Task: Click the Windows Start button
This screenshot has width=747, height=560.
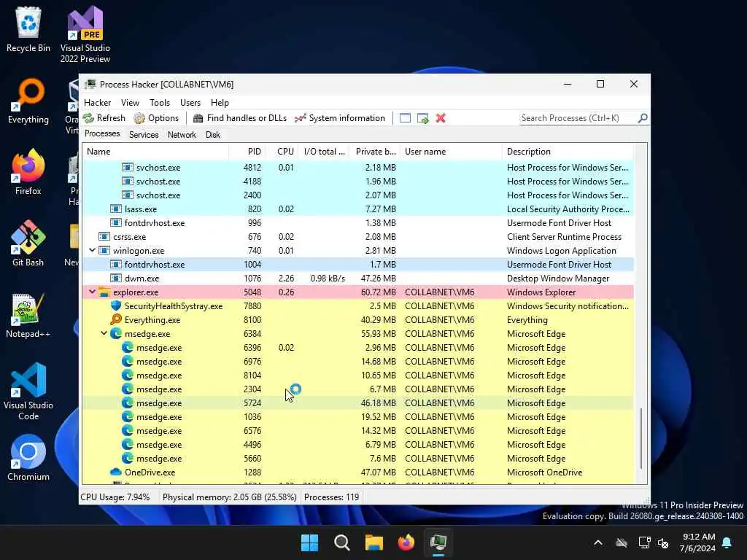Action: tap(309, 542)
